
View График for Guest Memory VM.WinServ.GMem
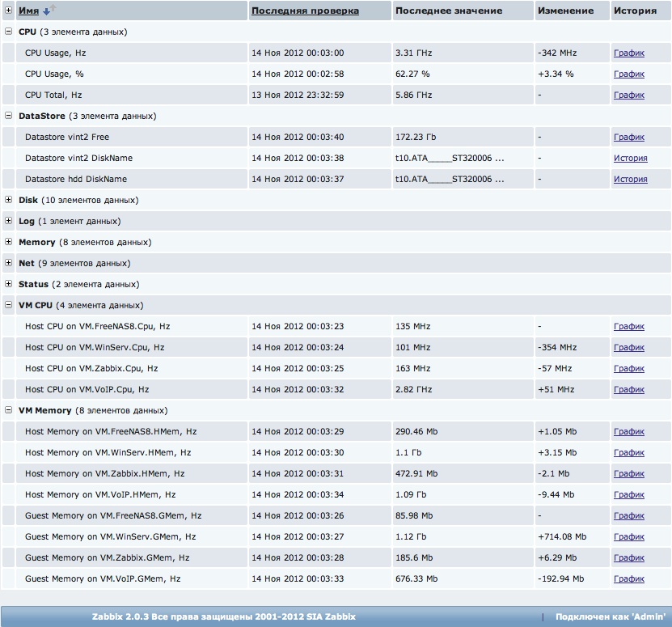628,536
